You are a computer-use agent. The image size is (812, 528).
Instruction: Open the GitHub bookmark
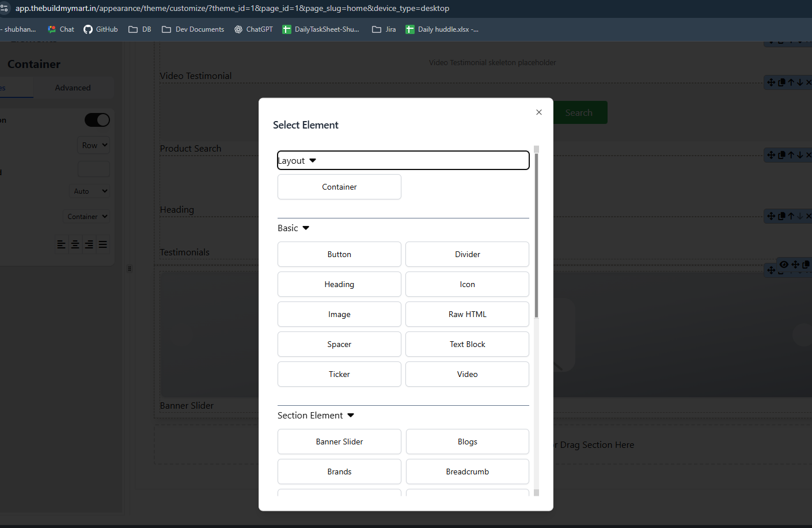coord(101,29)
